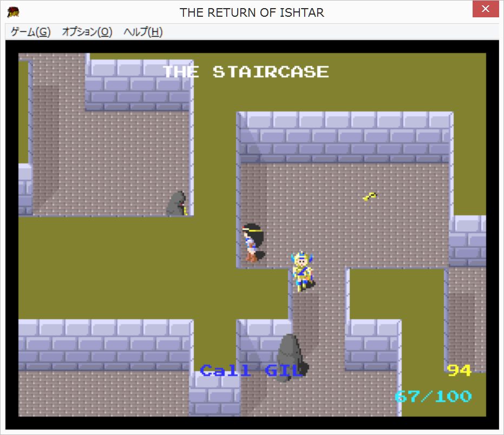Click the yellow 94 counter
Viewport: 504px width, 435px height.
tap(459, 370)
